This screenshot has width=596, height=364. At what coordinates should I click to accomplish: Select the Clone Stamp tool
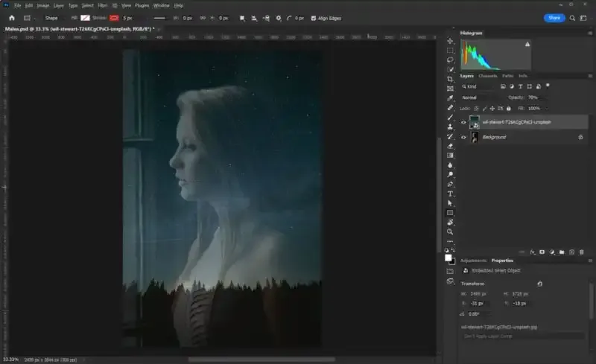pyautogui.click(x=450, y=127)
